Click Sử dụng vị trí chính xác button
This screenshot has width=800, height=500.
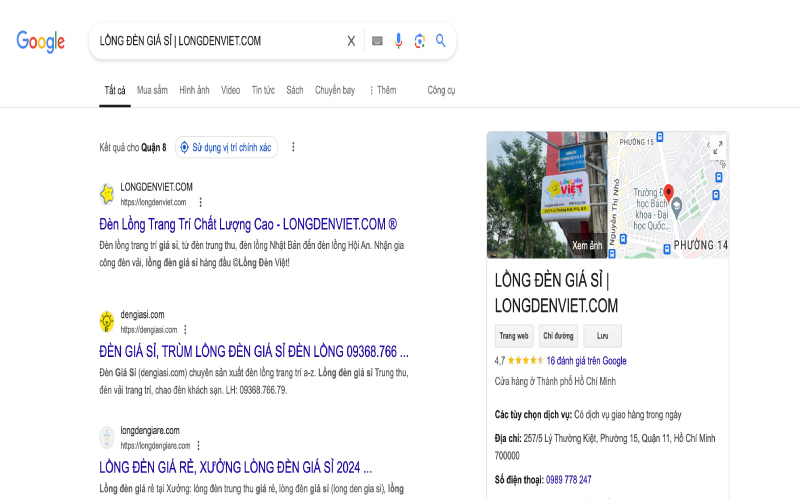(226, 147)
